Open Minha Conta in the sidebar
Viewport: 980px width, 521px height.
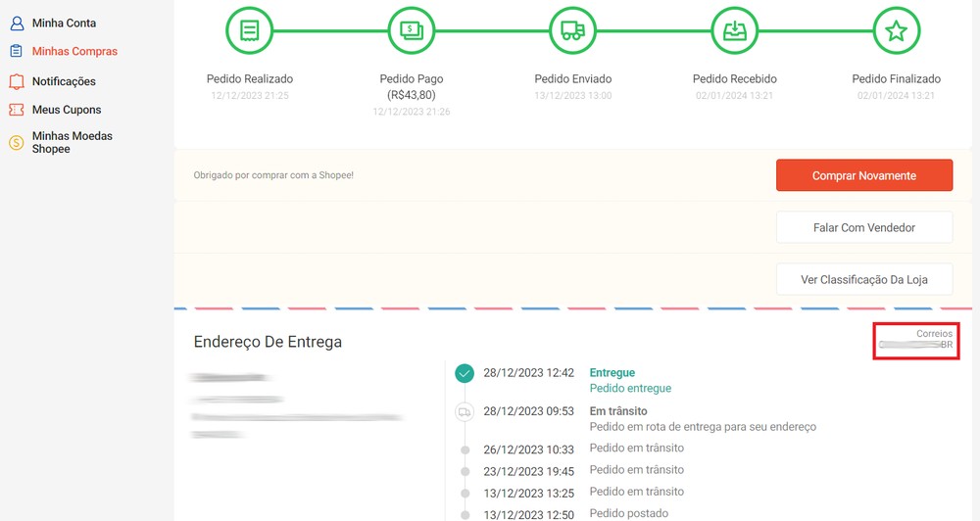(x=64, y=24)
